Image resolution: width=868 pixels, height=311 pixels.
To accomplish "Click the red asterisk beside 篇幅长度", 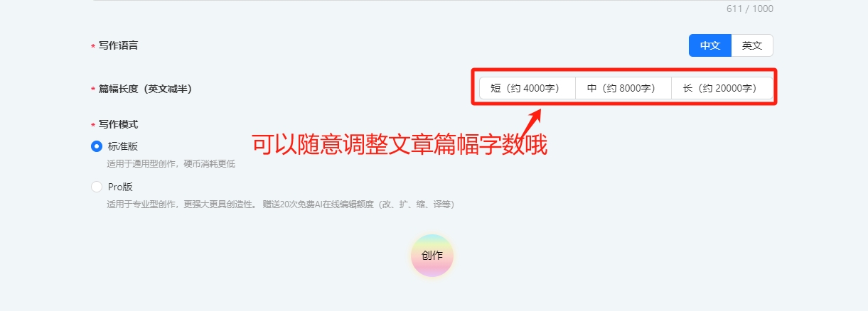I will point(92,90).
